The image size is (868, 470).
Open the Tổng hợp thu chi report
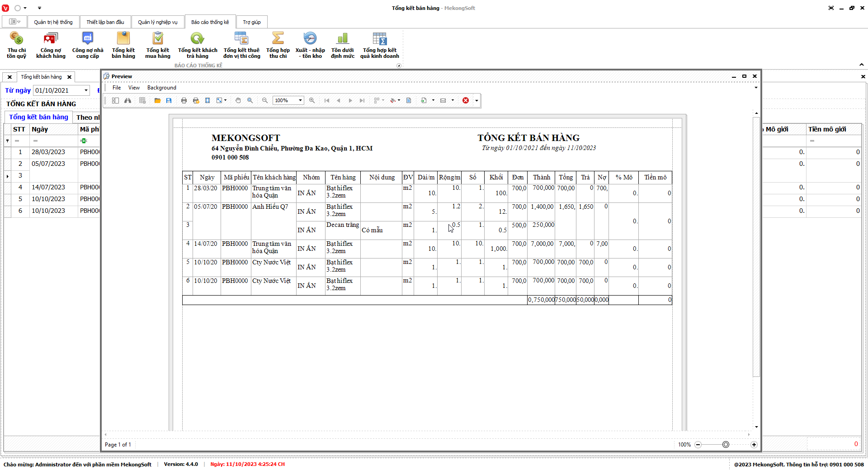(x=278, y=45)
